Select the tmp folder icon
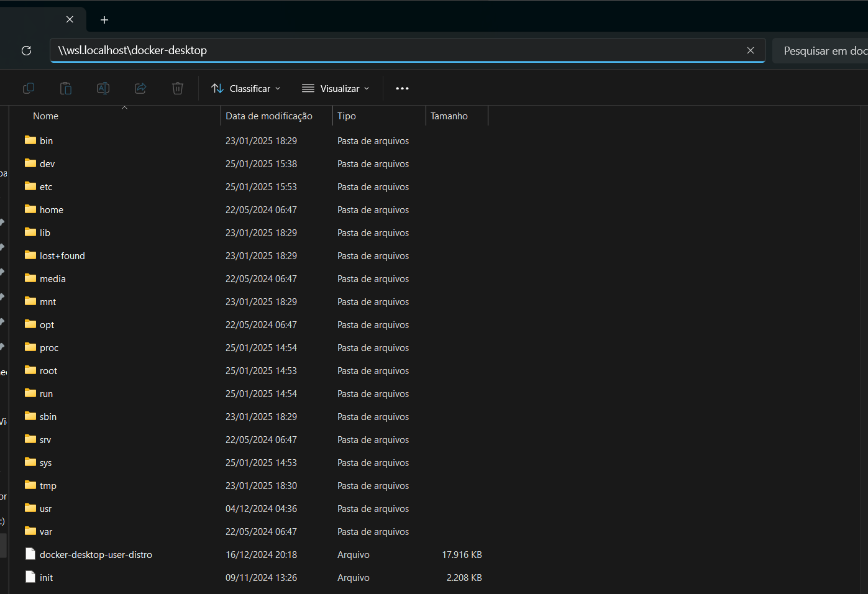The width and height of the screenshot is (868, 594). click(x=30, y=485)
